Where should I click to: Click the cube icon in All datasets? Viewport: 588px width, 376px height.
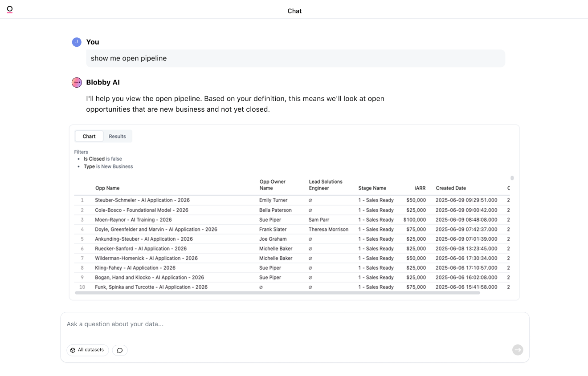(x=73, y=350)
